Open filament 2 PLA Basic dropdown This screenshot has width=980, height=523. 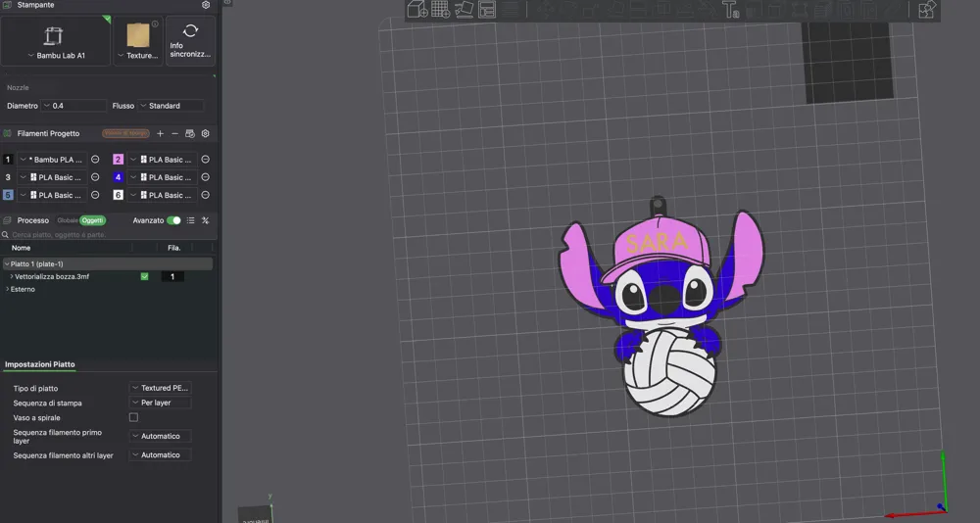click(x=163, y=160)
